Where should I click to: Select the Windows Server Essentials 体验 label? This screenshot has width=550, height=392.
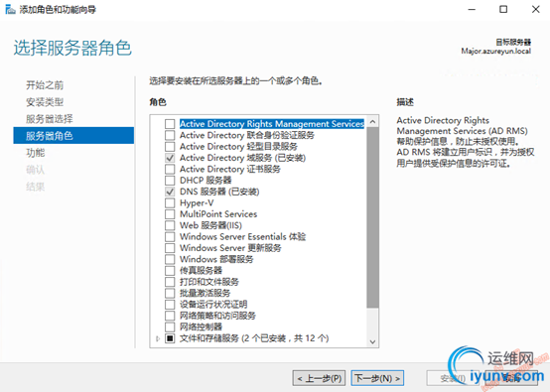pos(242,236)
